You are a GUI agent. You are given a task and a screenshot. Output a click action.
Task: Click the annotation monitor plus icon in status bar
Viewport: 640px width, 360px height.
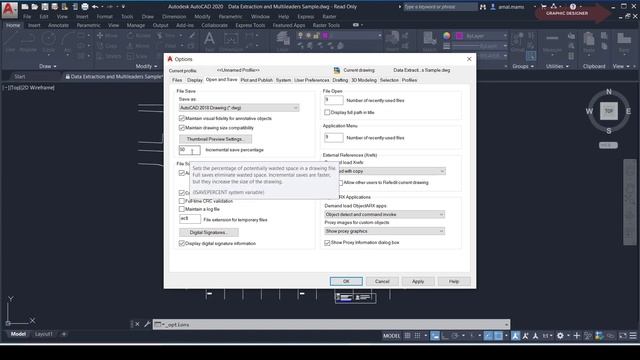pyautogui.click(x=576, y=336)
